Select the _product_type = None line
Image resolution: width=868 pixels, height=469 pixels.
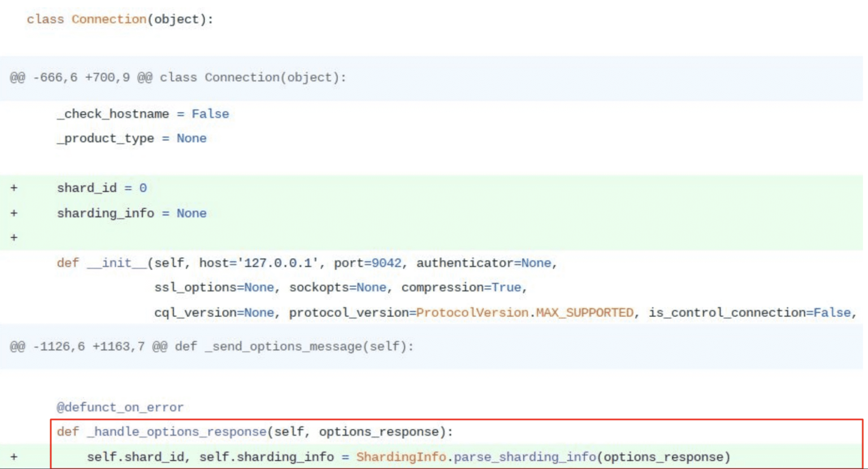pos(132,138)
